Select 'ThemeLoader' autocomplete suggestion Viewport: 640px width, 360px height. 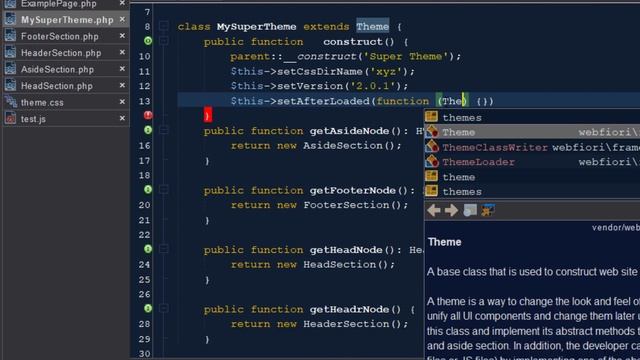[x=532, y=162]
